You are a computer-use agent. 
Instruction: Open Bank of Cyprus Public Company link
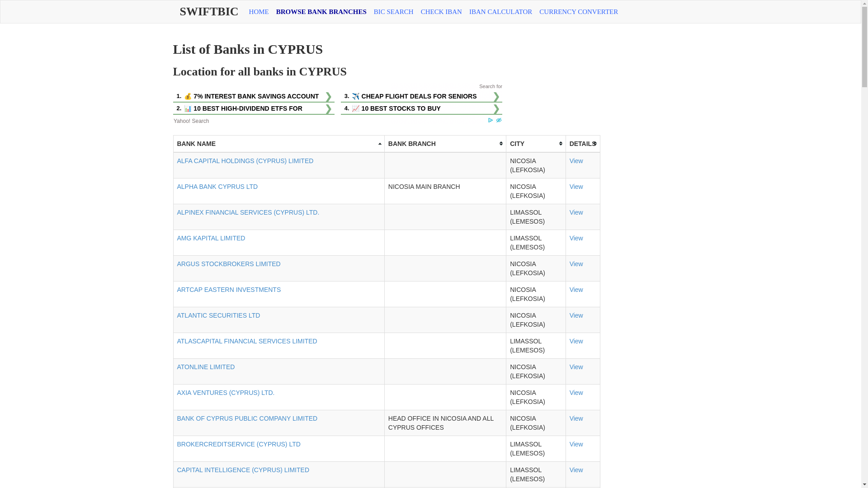pos(247,418)
